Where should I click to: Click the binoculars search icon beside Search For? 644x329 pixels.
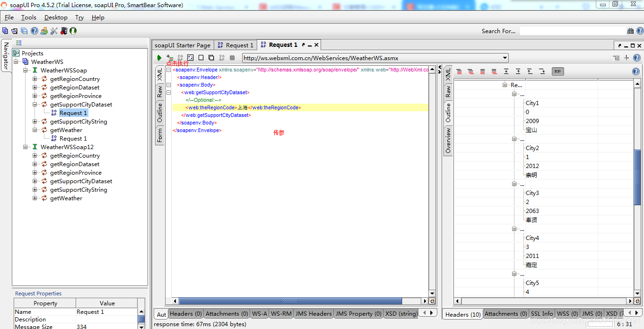(x=630, y=31)
